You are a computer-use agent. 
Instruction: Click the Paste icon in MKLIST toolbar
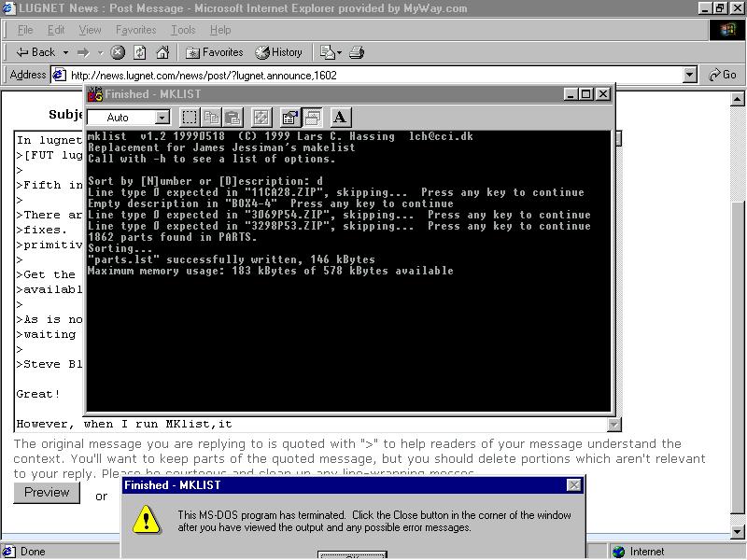tap(233, 118)
